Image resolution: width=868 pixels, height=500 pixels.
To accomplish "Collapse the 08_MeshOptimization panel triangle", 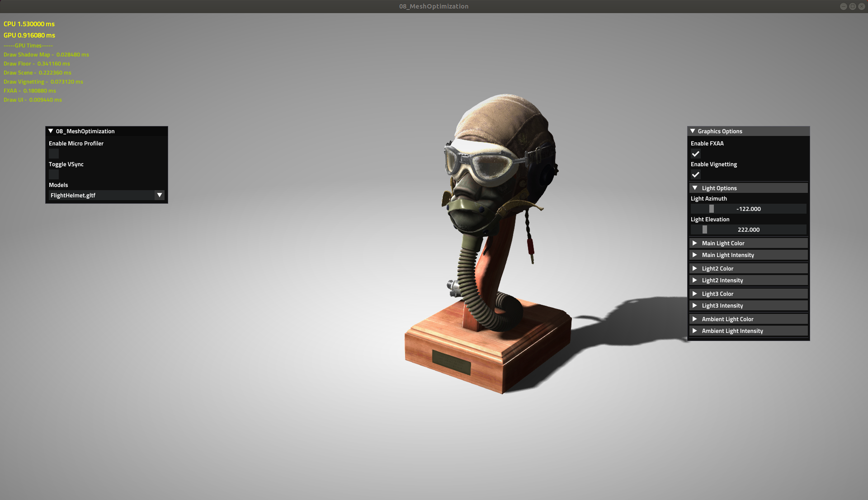I will tap(51, 131).
